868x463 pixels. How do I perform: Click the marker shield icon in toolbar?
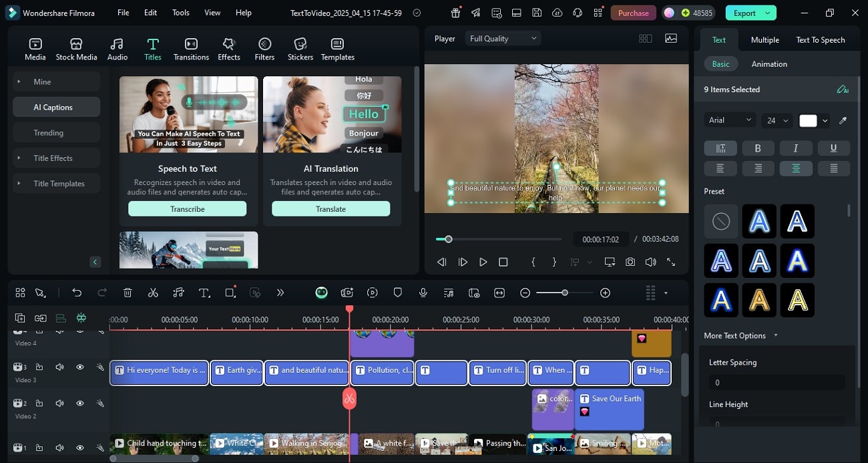click(397, 293)
